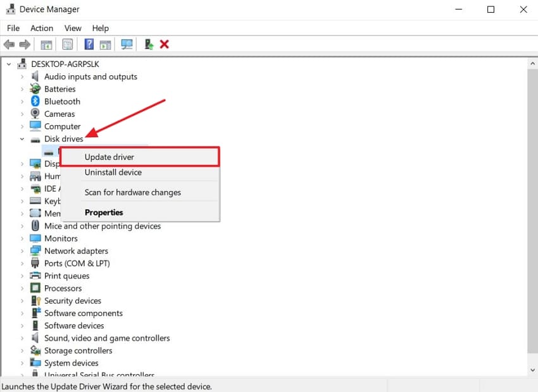Expand the Bluetooth category

(x=21, y=101)
